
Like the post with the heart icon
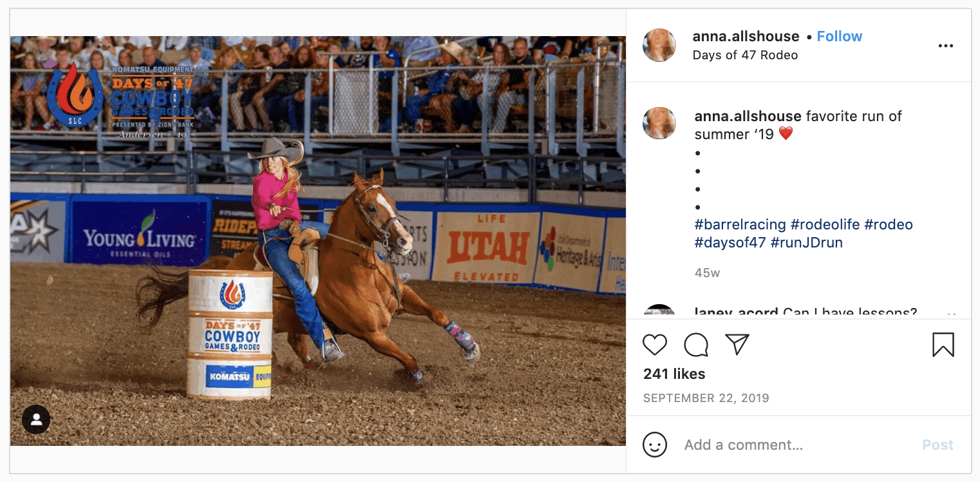[655, 345]
